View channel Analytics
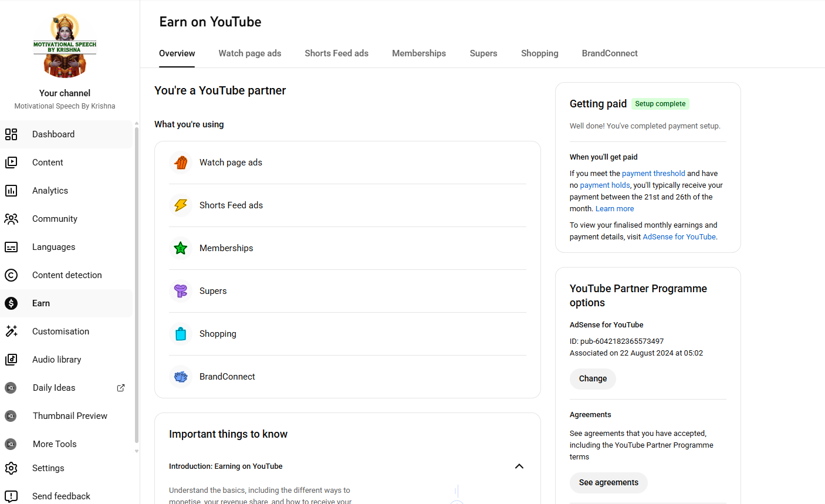Image resolution: width=825 pixels, height=504 pixels. (x=50, y=190)
